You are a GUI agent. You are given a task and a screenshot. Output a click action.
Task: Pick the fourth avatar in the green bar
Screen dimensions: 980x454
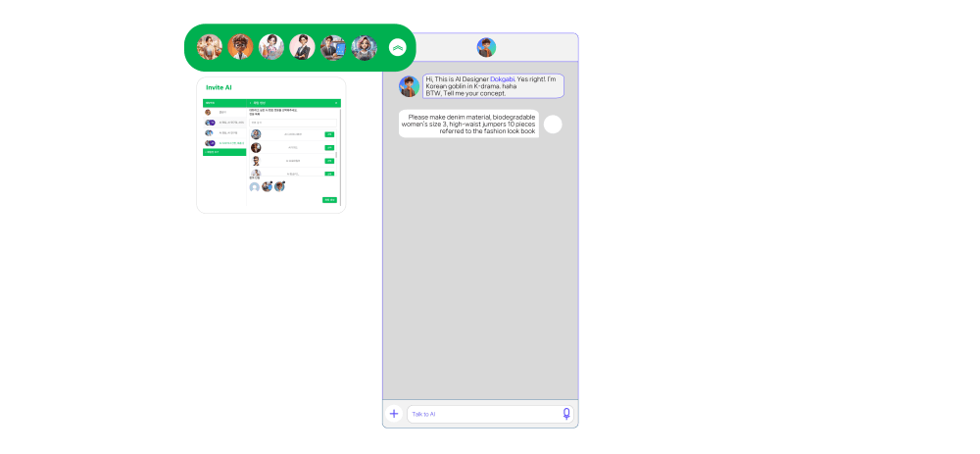[302, 47]
